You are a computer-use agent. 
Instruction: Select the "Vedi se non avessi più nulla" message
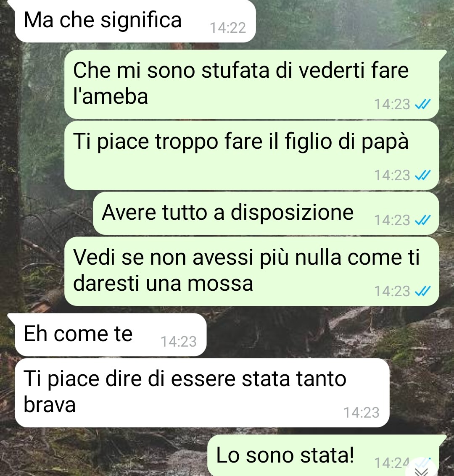click(252, 271)
